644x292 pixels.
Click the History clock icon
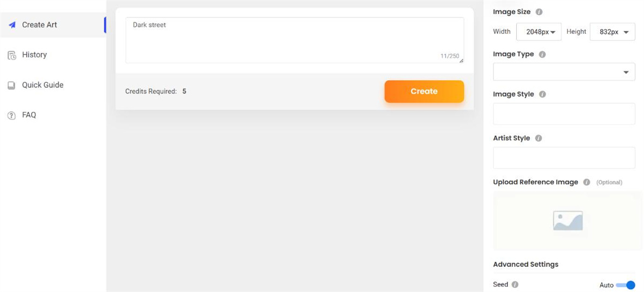(11, 55)
